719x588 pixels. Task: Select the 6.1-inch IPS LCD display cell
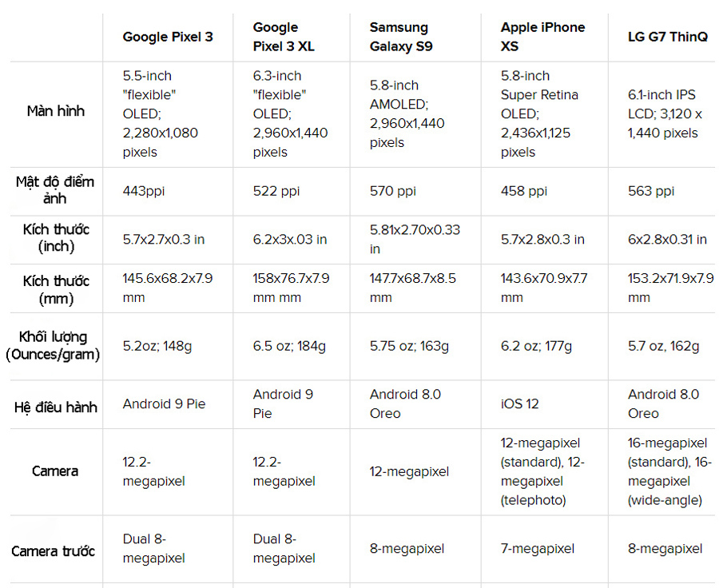tap(665, 113)
